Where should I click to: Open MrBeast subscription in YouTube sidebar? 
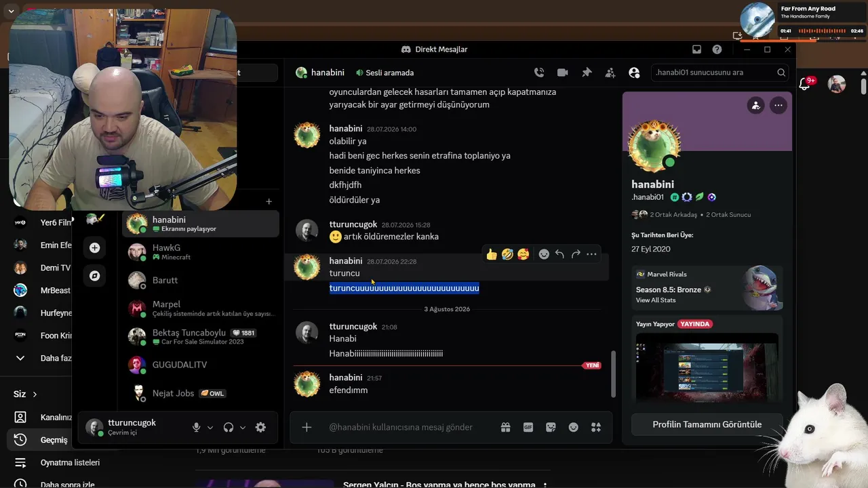pos(42,290)
